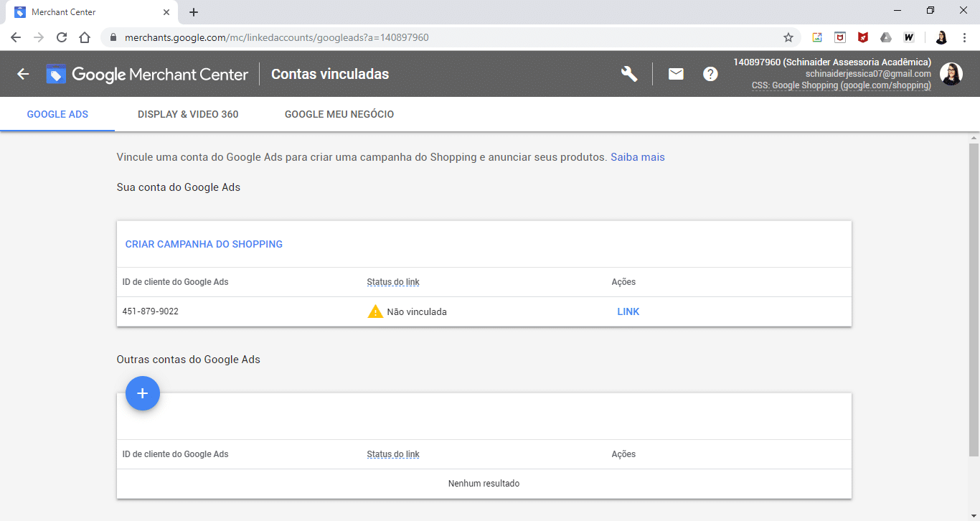
Task: Click the account name 140897960 in header
Action: 832,62
